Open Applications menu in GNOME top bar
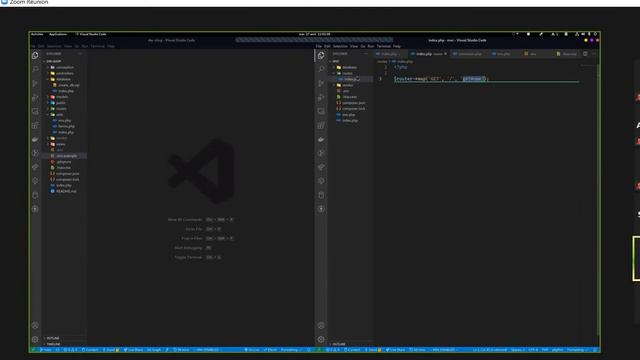Screen dimensions: 640x360 click(58, 34)
